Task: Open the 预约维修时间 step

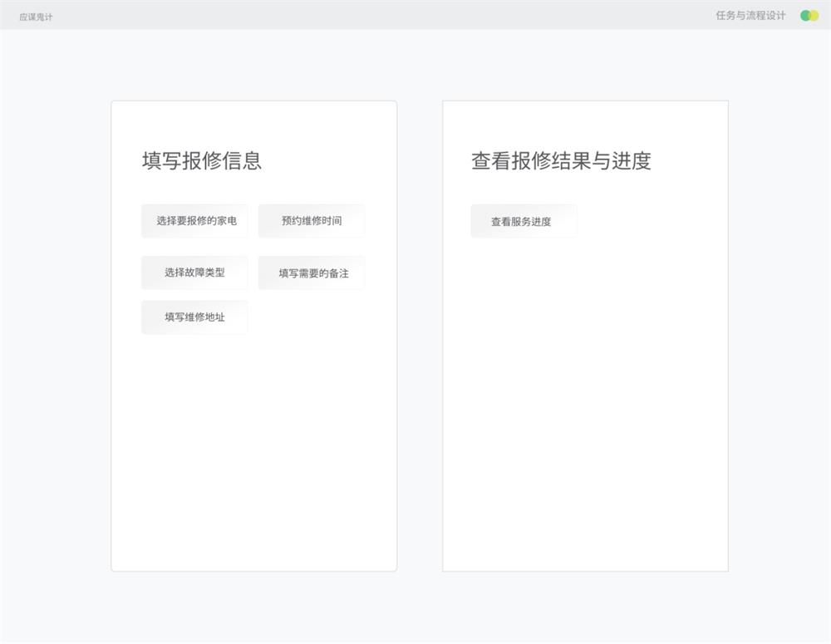Action: (x=311, y=221)
